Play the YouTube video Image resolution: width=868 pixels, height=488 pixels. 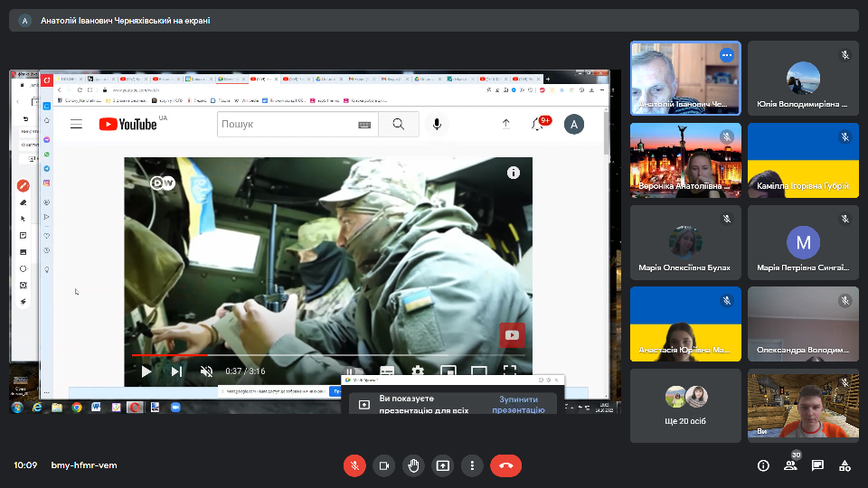pos(146,371)
